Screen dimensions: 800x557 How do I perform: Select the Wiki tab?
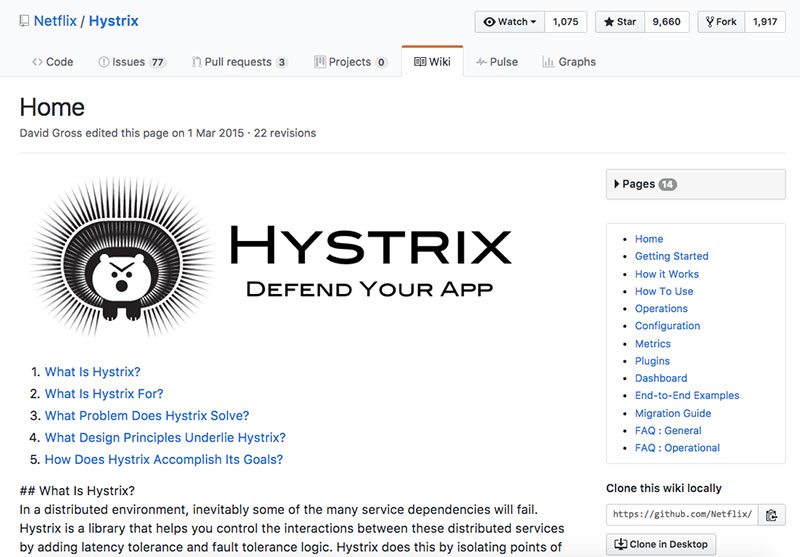433,62
